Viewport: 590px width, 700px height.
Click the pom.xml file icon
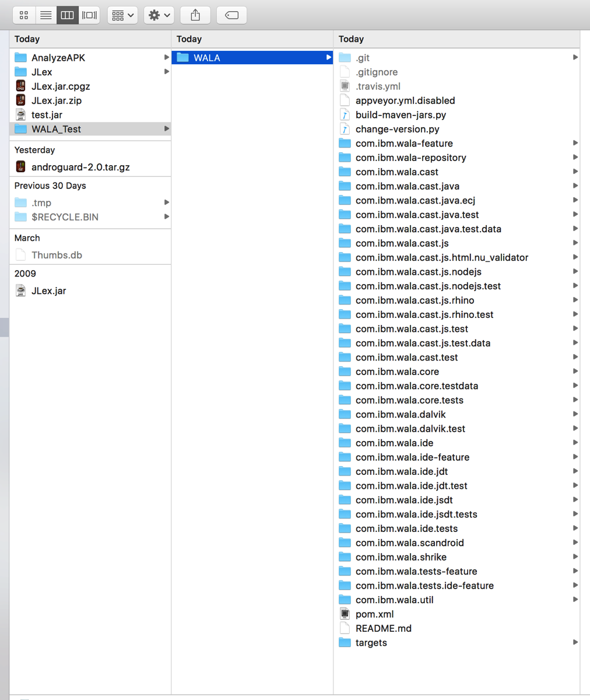coord(345,614)
